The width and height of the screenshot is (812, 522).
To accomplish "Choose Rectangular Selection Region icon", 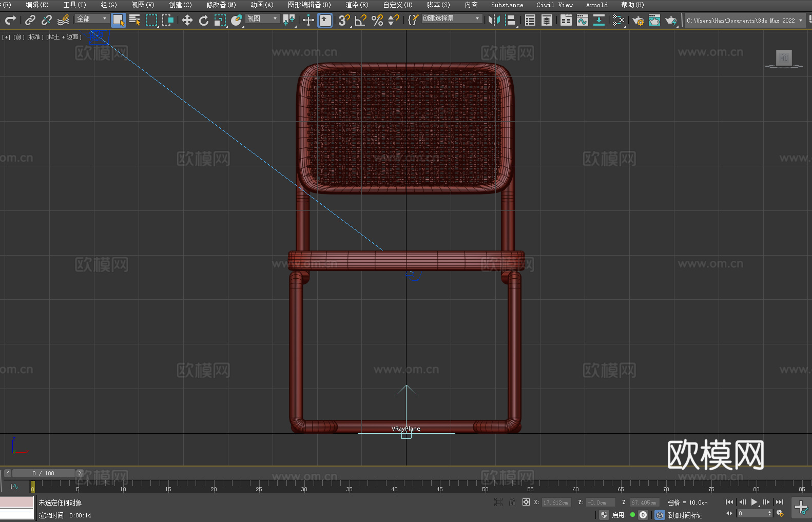I will click(151, 20).
